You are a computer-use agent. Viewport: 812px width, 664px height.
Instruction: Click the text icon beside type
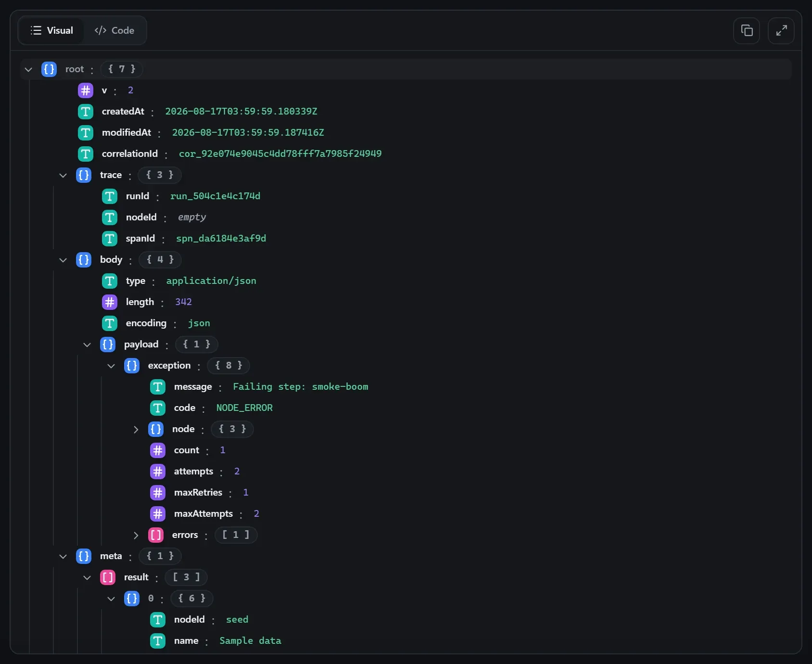pyautogui.click(x=110, y=281)
